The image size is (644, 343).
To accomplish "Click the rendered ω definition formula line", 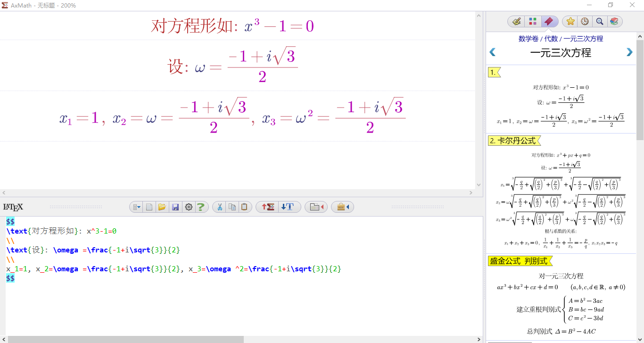I will pyautogui.click(x=232, y=65).
